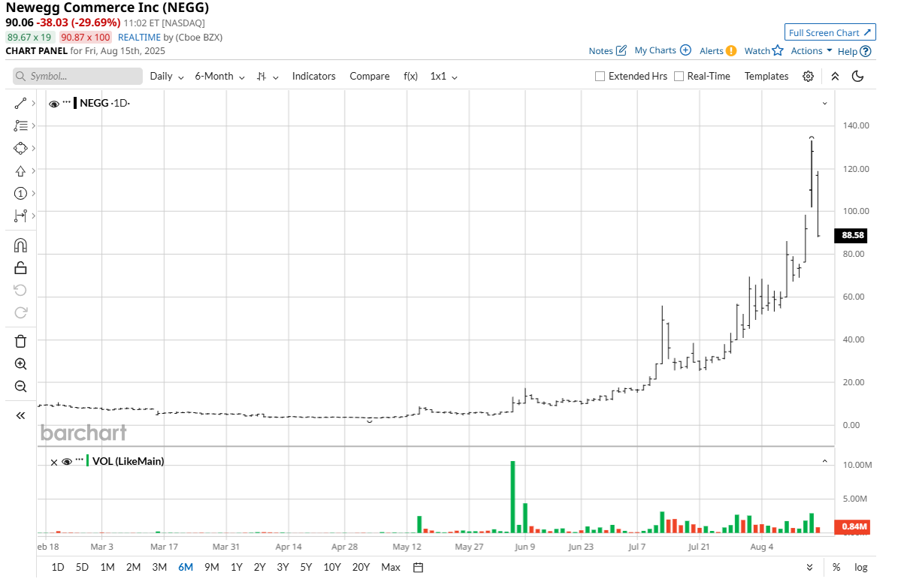Add chart via My Charts plus icon
The image size is (898, 588).
coord(685,50)
